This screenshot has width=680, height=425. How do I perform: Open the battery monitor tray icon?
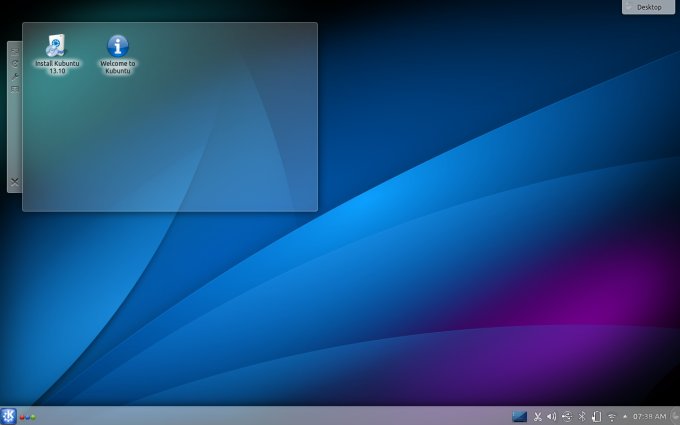click(597, 417)
